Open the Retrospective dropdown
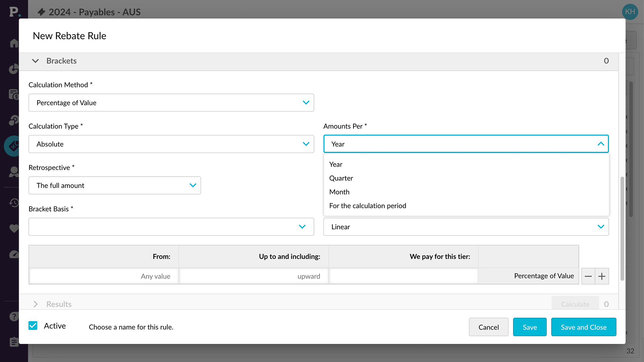This screenshot has height=362, width=644. pos(114,185)
